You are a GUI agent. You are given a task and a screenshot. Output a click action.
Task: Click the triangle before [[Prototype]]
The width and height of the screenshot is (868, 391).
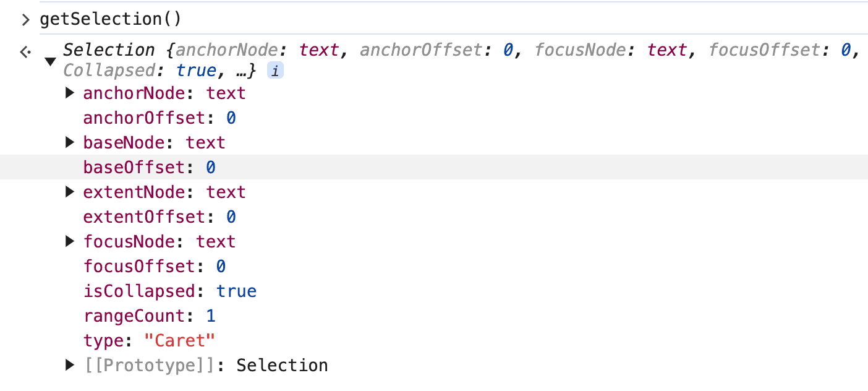click(69, 365)
